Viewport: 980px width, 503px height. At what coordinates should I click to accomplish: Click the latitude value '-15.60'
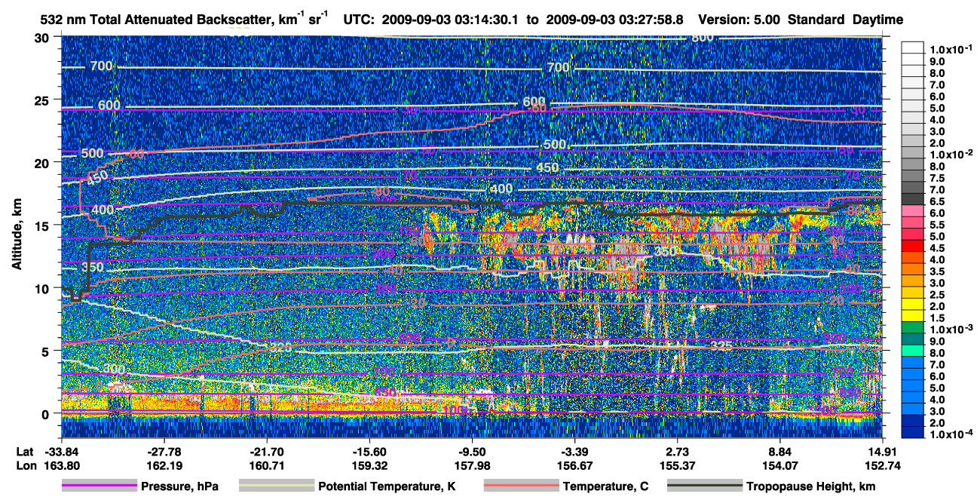[x=369, y=450]
